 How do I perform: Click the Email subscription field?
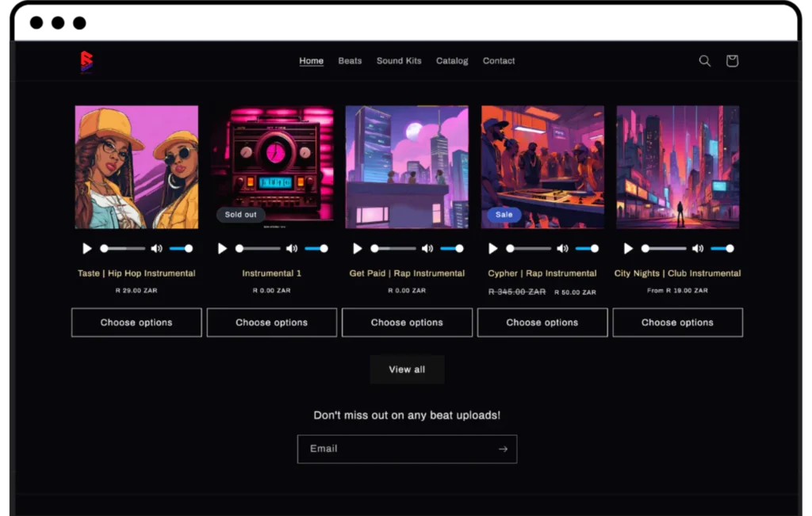[381, 449]
